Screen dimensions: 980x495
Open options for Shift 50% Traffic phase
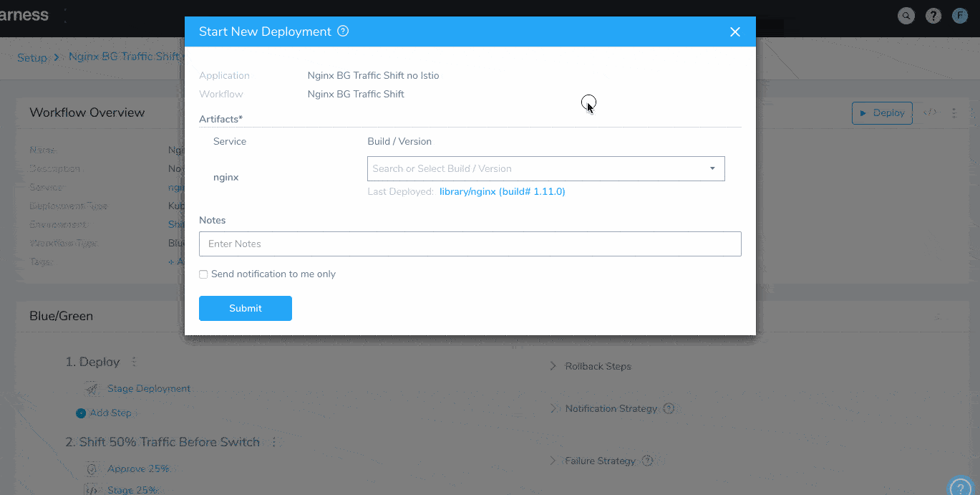[x=273, y=442]
